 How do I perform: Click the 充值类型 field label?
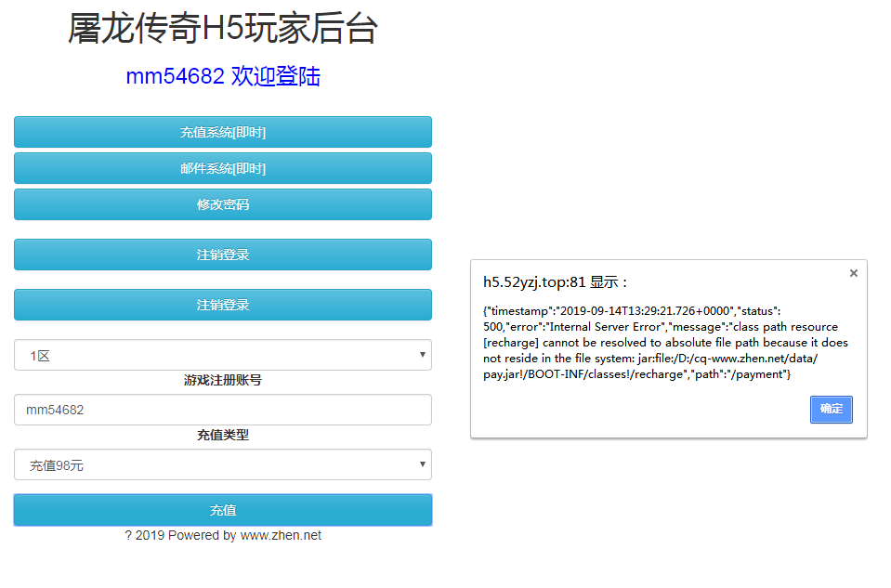[x=223, y=435]
